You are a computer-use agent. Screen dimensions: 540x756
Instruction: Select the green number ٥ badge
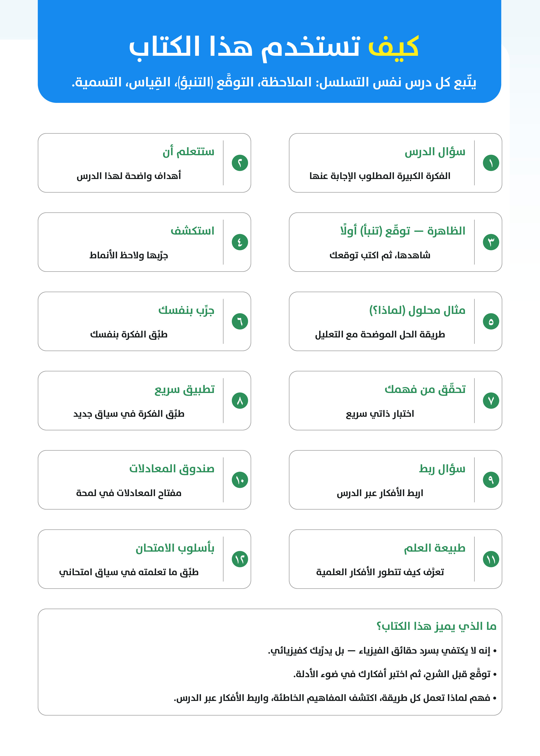(491, 321)
